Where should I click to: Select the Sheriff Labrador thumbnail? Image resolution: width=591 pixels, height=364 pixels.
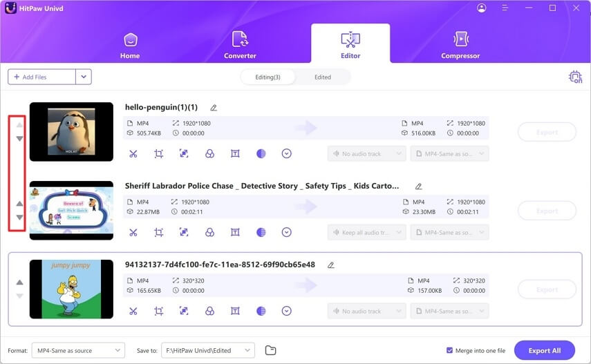[x=71, y=211]
